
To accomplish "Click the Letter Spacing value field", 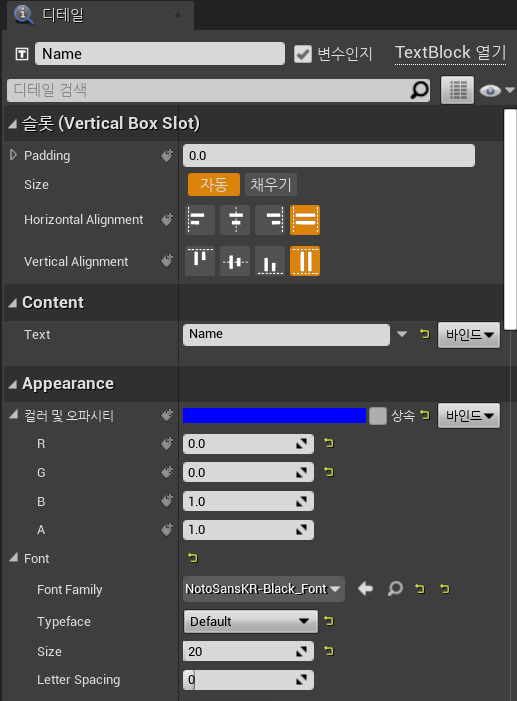I will (248, 680).
